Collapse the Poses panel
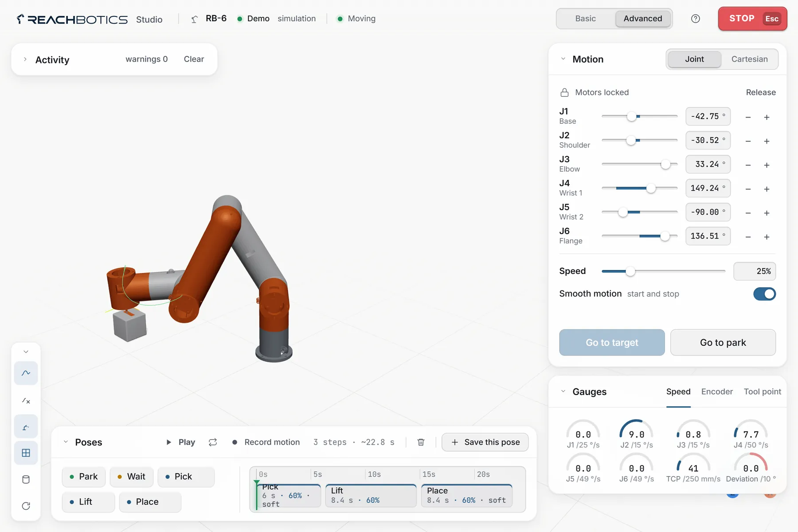798x532 pixels. 66,442
